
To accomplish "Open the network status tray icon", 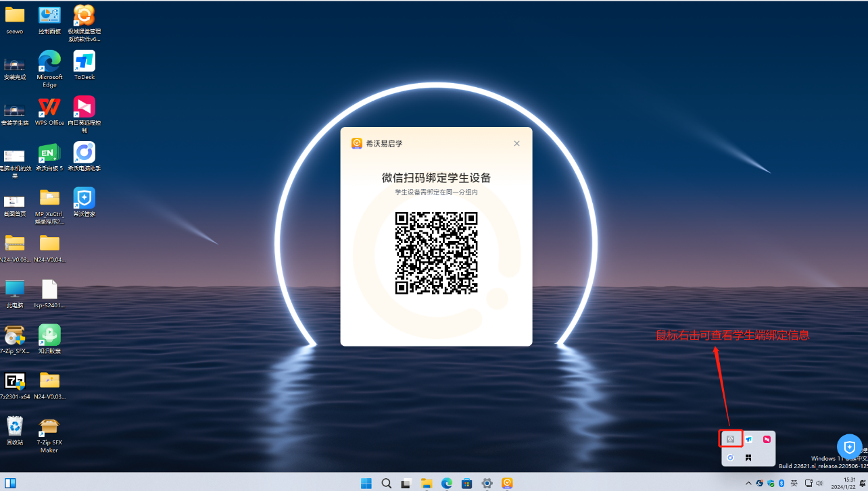I will 809,483.
